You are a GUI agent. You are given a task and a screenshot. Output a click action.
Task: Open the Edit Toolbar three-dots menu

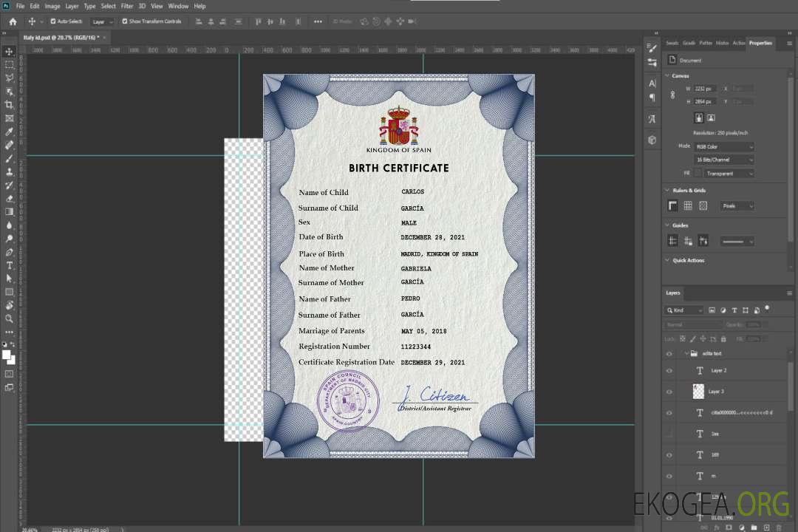coord(9,332)
